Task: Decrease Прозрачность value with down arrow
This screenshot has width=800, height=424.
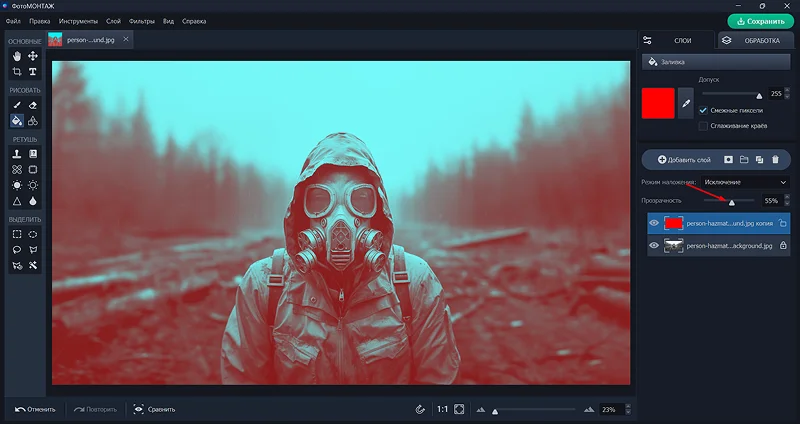Action: [787, 204]
